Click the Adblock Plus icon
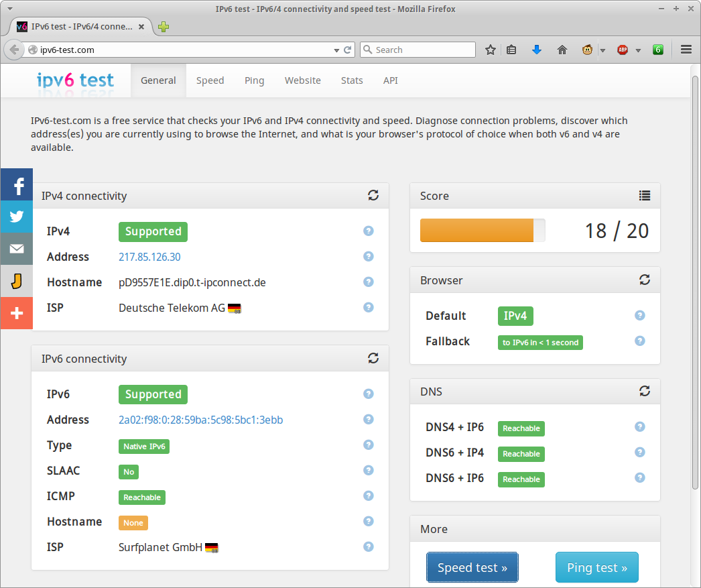The image size is (701, 588). tap(623, 50)
